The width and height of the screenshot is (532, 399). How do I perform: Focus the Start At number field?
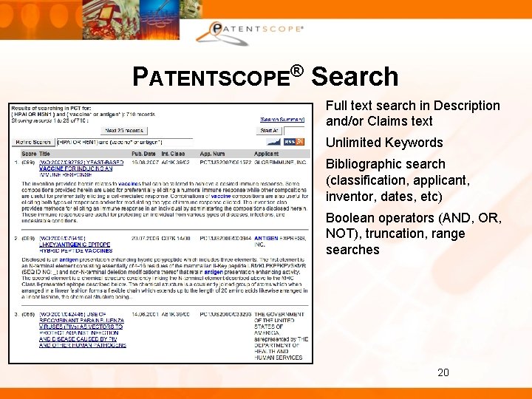point(294,131)
